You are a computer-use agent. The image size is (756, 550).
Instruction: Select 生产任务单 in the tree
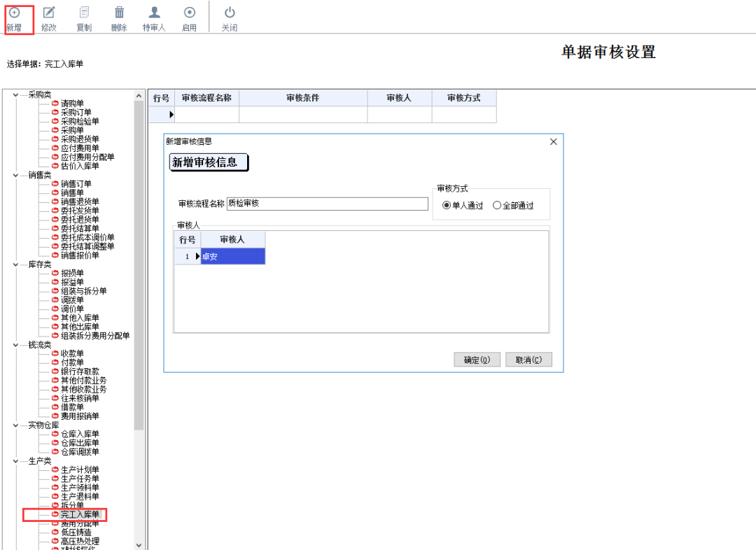coord(80,479)
